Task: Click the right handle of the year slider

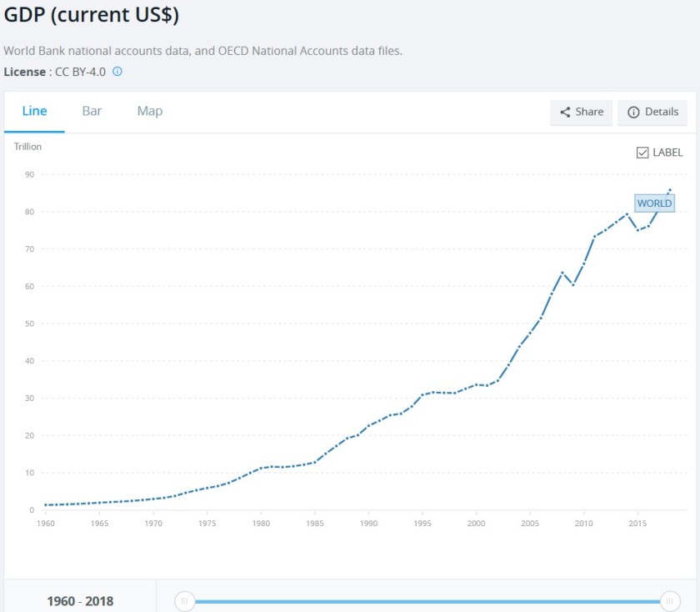Action: (x=668, y=600)
